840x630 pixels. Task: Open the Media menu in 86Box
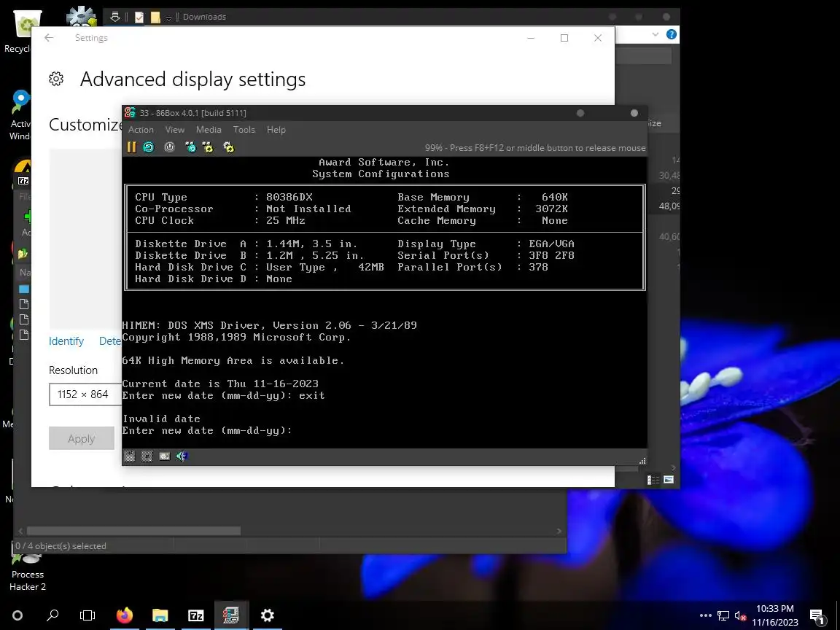(x=209, y=130)
